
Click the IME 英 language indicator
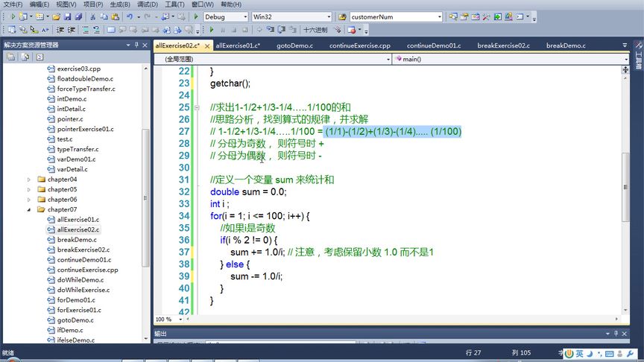coord(579,353)
